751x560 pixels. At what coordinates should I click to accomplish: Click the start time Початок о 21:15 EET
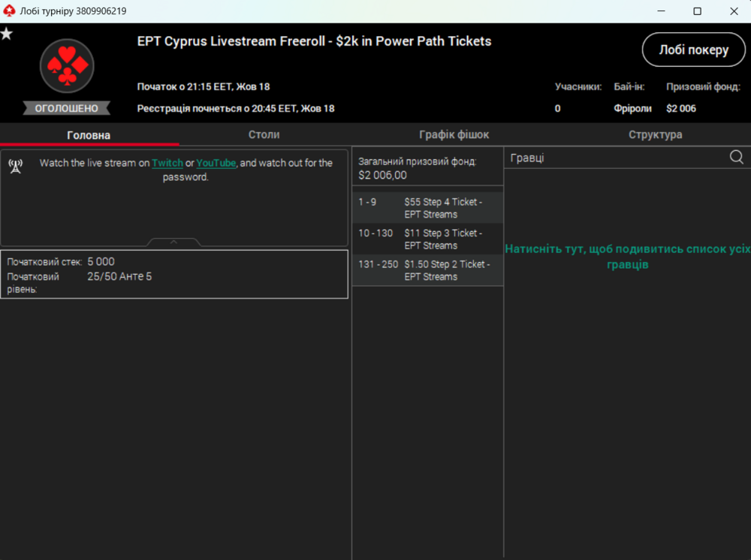pyautogui.click(x=204, y=86)
